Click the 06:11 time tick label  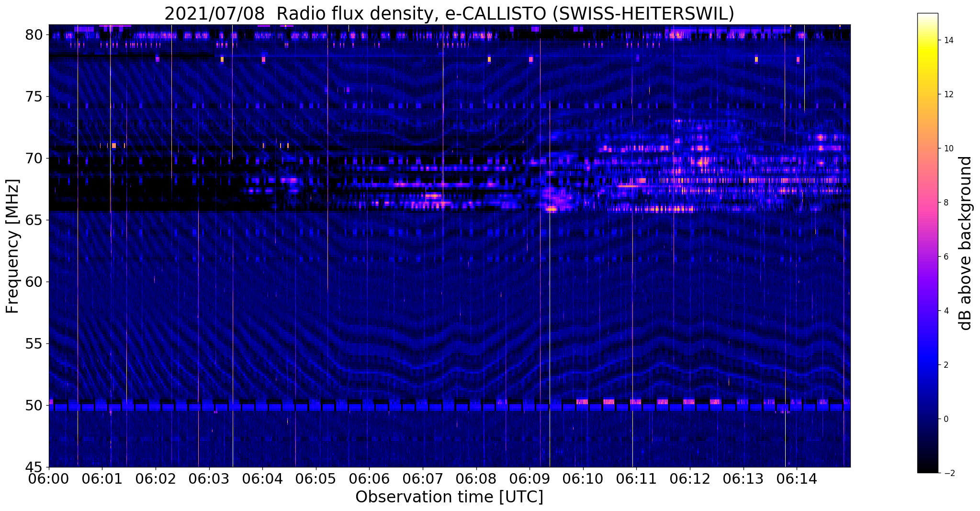point(636,478)
